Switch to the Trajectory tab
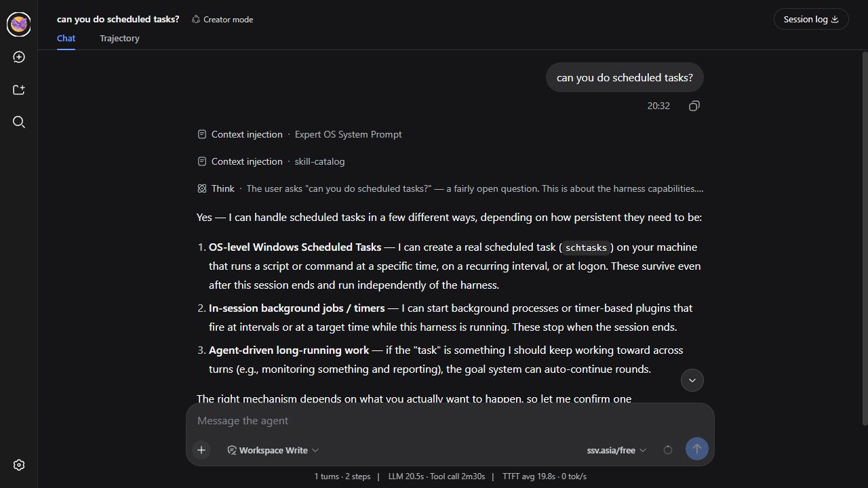Viewport: 868px width, 488px height. pos(119,39)
